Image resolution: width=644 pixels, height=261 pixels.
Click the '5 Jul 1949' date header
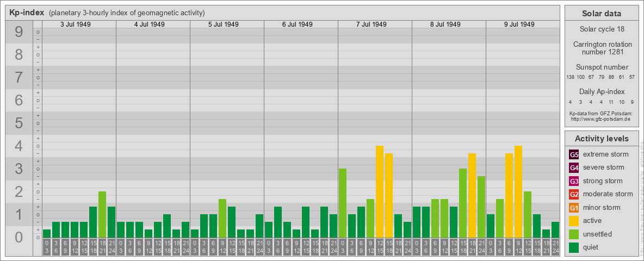[x=224, y=24]
